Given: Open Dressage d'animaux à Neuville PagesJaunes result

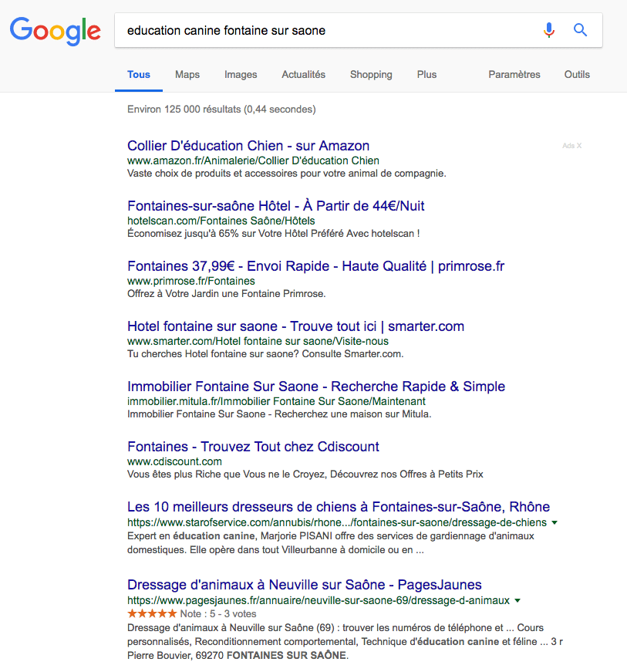Looking at the screenshot, I should coord(305,585).
